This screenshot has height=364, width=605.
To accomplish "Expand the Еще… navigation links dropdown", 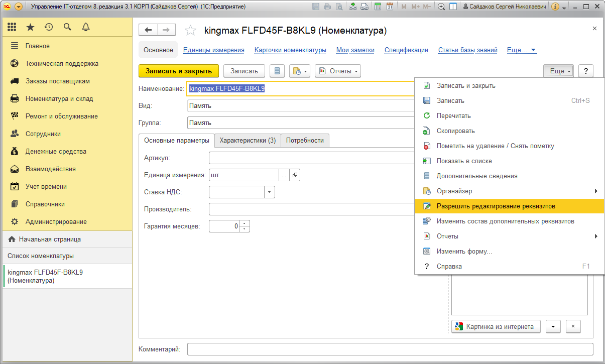I will point(522,50).
